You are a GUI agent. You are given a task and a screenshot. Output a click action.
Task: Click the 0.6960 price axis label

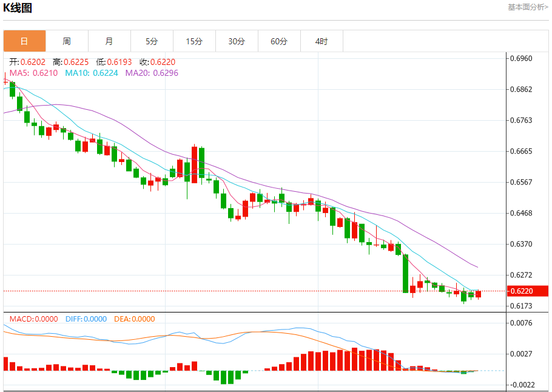pos(522,58)
